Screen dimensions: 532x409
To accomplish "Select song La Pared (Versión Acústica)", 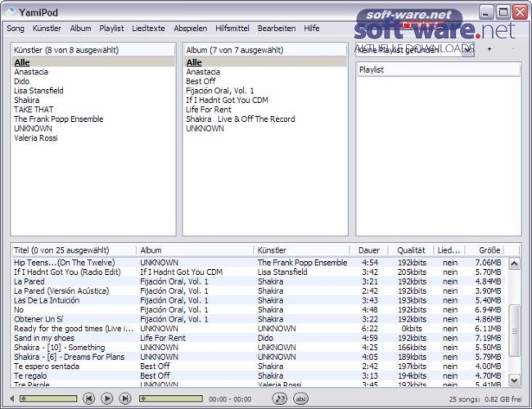I will pos(259,291).
